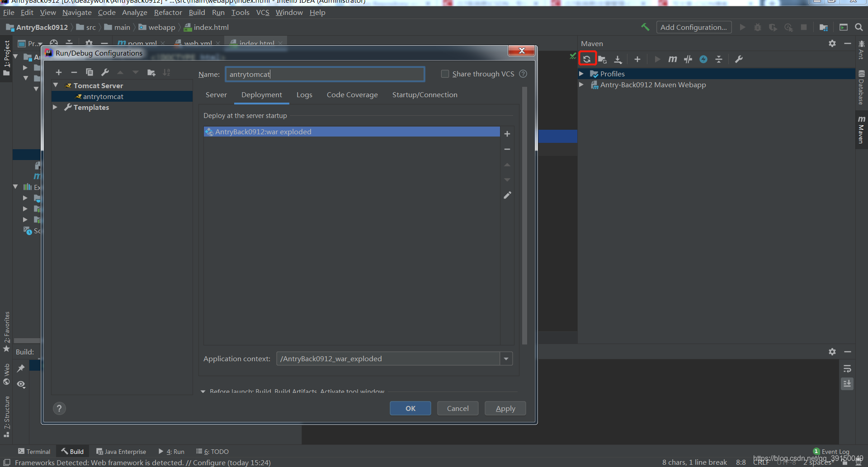
Task: Click the help question mark button in dialog
Action: 59,409
